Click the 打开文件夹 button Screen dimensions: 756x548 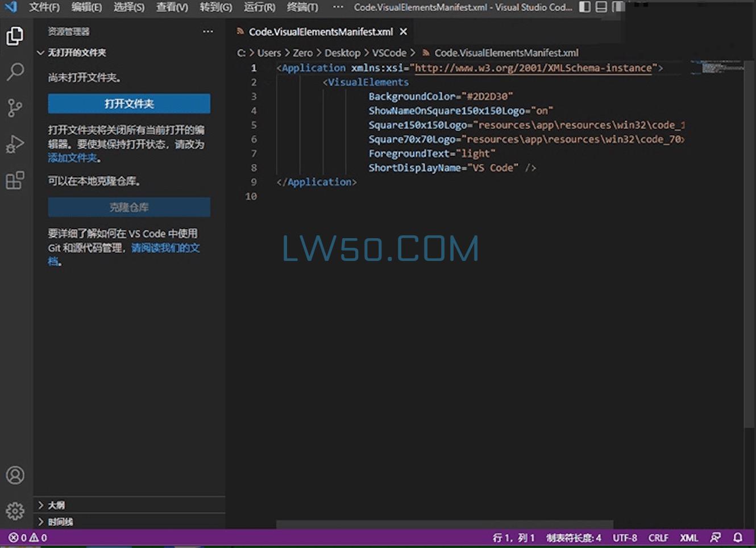(129, 103)
